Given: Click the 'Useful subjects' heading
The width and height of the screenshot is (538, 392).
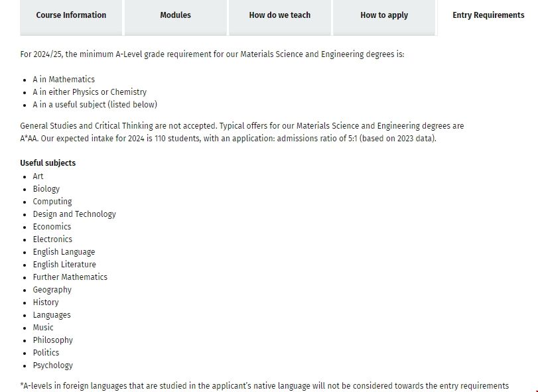Looking at the screenshot, I should [48, 163].
